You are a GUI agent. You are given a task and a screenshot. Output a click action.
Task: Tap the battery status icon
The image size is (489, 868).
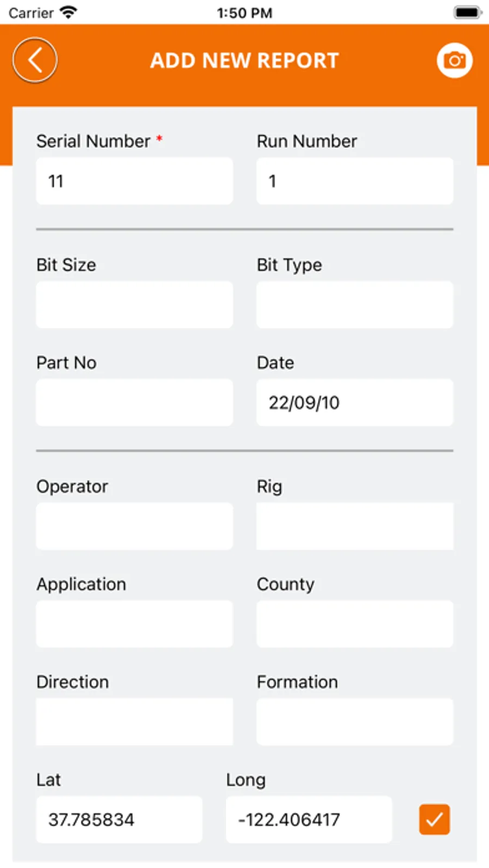pos(467,12)
